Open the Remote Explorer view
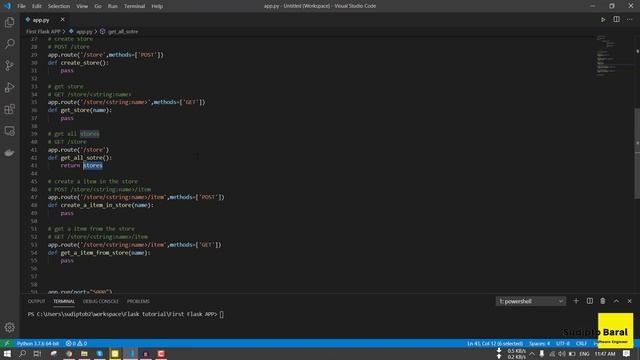640x360 pixels. (9, 131)
